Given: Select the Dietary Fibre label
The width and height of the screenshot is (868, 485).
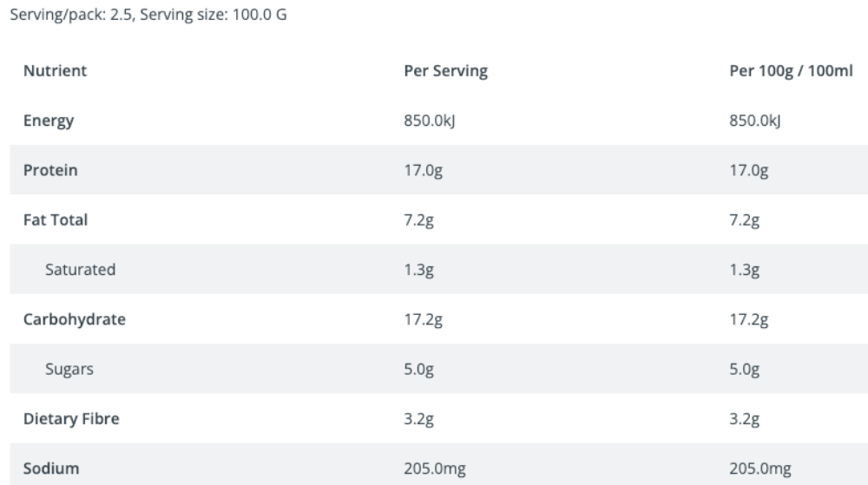Looking at the screenshot, I should tap(71, 419).
